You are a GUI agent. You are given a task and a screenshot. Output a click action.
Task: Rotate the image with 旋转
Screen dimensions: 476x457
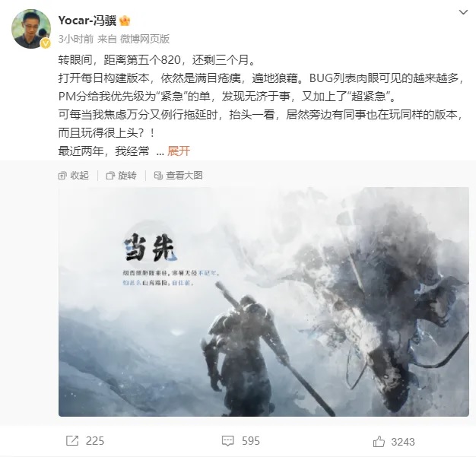click(127, 176)
